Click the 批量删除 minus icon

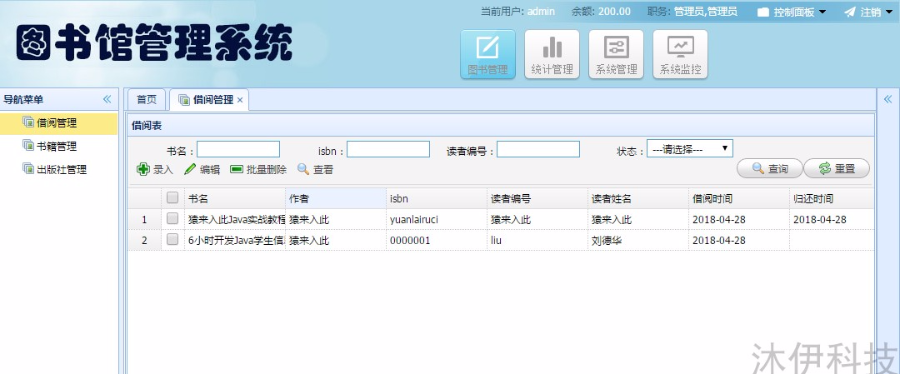[236, 169]
